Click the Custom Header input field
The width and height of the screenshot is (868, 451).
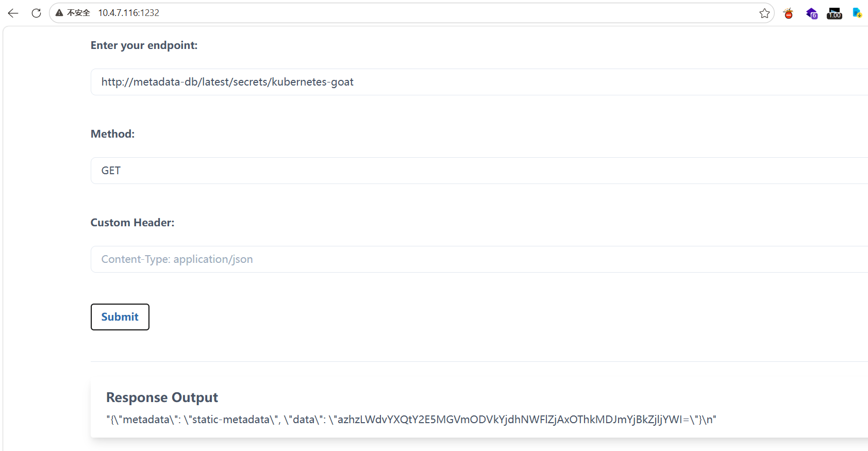(x=479, y=259)
